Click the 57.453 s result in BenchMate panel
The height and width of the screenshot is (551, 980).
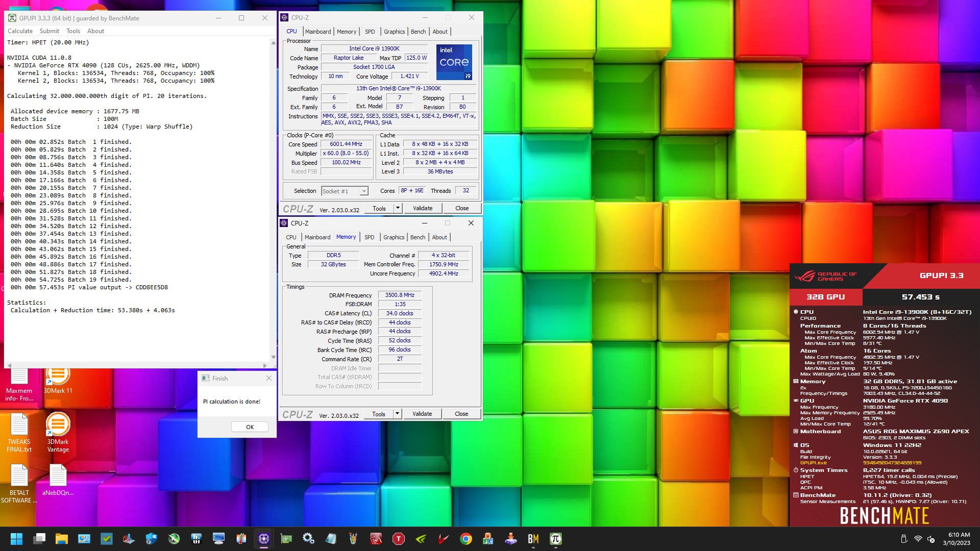(x=921, y=297)
